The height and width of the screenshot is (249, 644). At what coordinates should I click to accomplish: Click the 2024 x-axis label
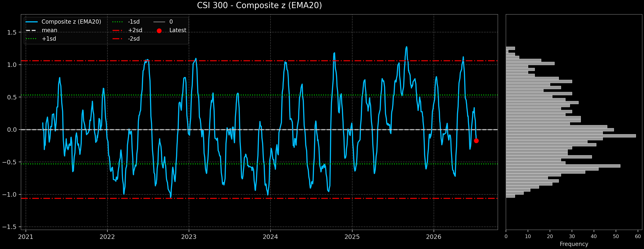point(270,237)
